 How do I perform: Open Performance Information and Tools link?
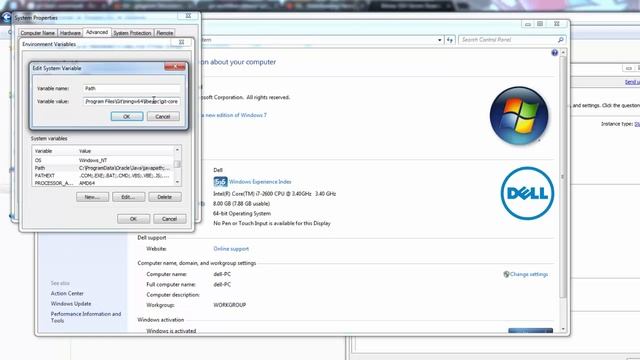click(86, 317)
